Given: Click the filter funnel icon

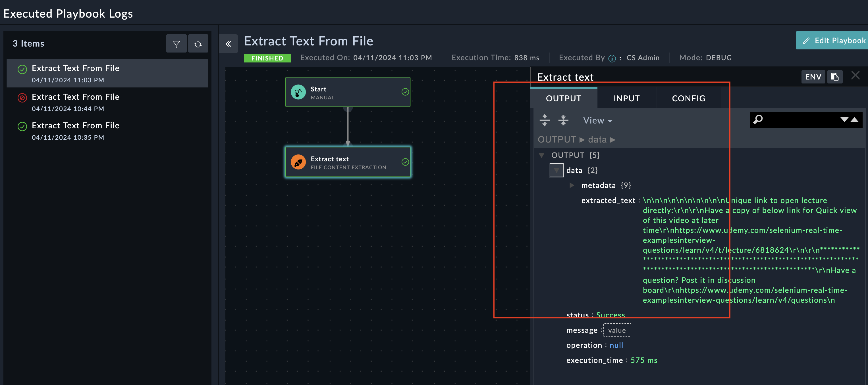Looking at the screenshot, I should click(176, 44).
